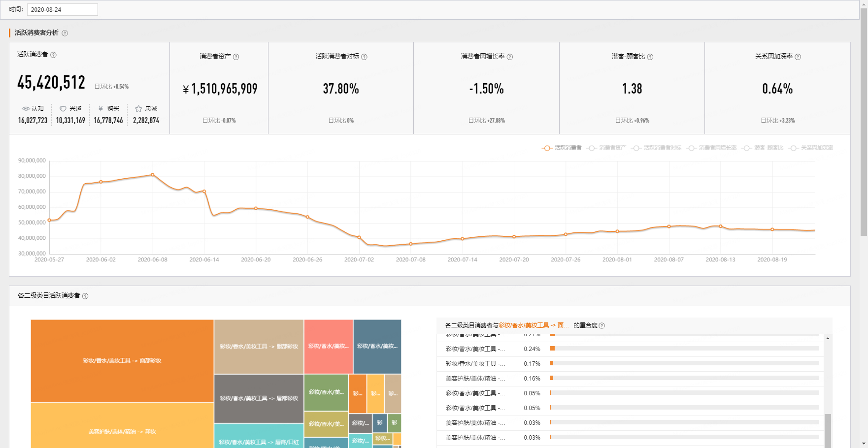Click help icon next to 活跃消费者对标
The image size is (868, 448).
click(x=364, y=57)
